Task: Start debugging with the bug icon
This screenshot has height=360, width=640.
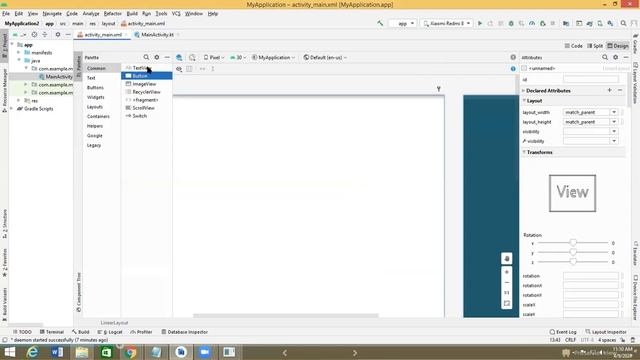Action: pyautogui.click(x=511, y=24)
